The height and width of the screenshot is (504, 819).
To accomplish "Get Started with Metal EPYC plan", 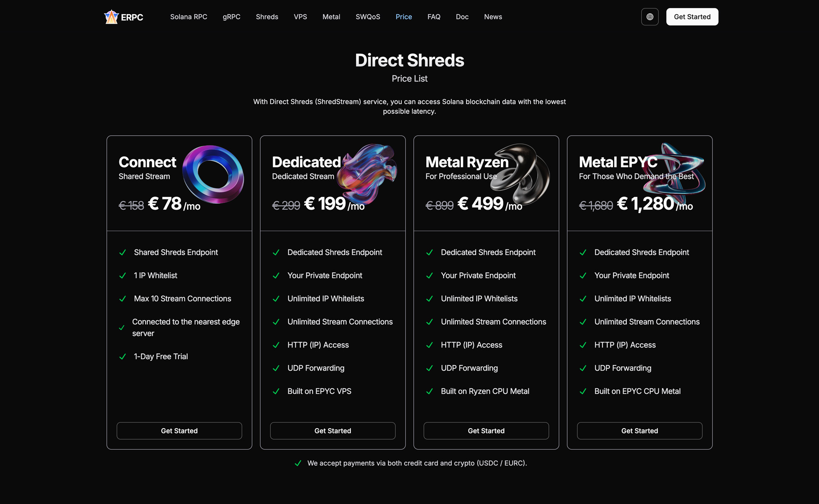I will click(x=640, y=431).
